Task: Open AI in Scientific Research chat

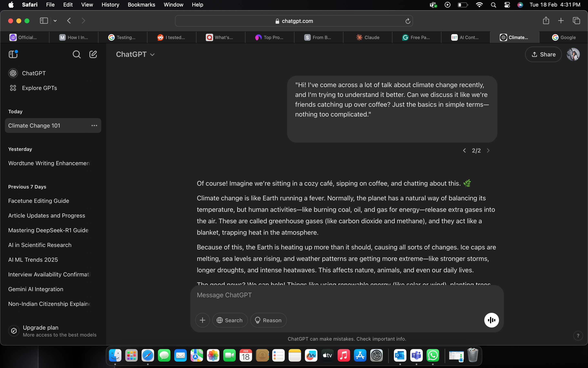Action: click(x=53, y=245)
